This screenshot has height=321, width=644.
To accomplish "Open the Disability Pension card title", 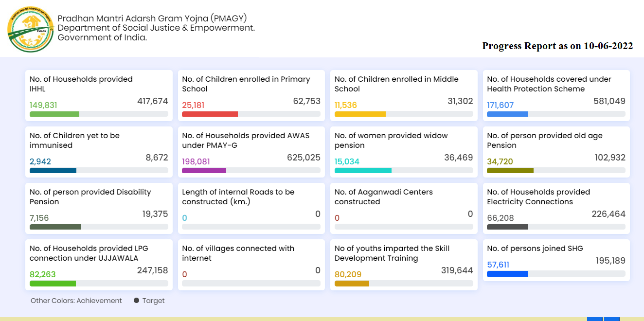I will pos(90,196).
